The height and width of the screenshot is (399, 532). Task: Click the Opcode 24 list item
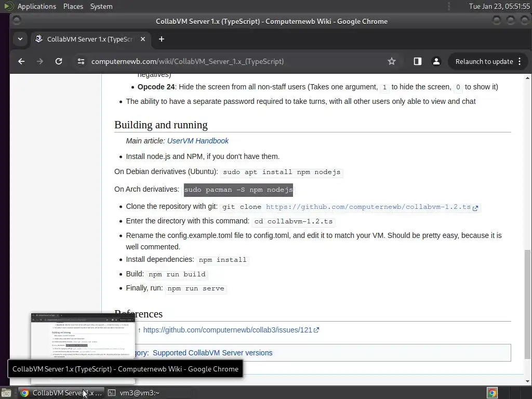(317, 87)
